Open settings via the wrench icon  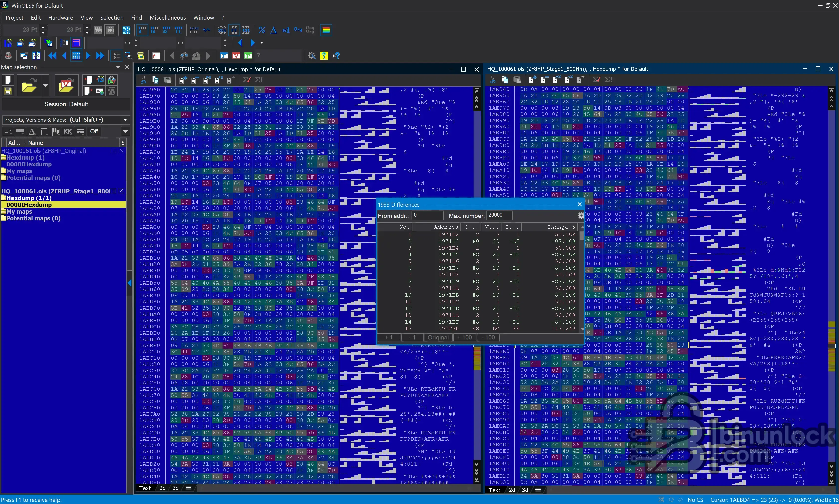[312, 55]
